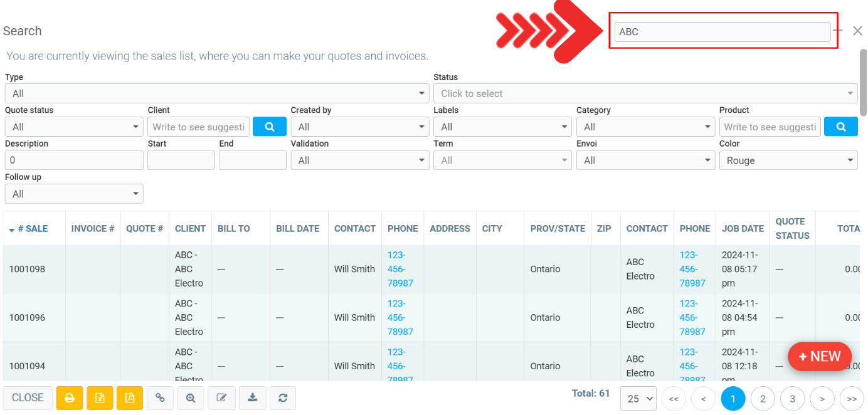Jump to the last page (>>)
Image resolution: width=868 pixels, height=415 pixels.
(x=852, y=399)
